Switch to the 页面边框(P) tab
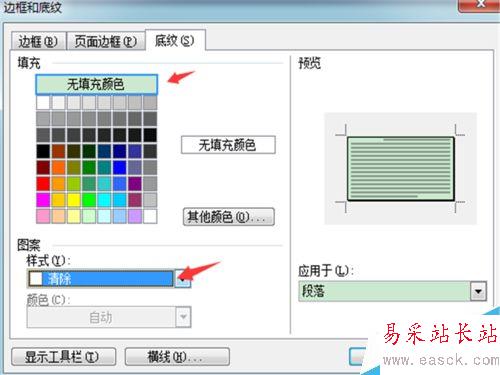This screenshot has height=375, width=500. [x=106, y=41]
